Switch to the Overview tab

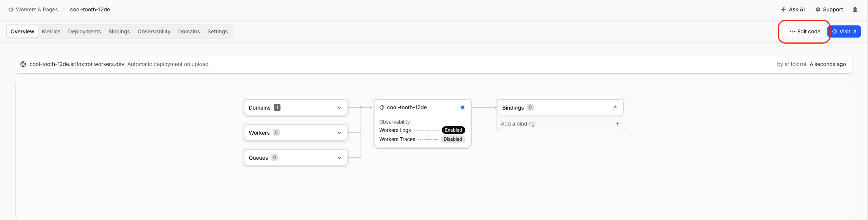coord(22,31)
